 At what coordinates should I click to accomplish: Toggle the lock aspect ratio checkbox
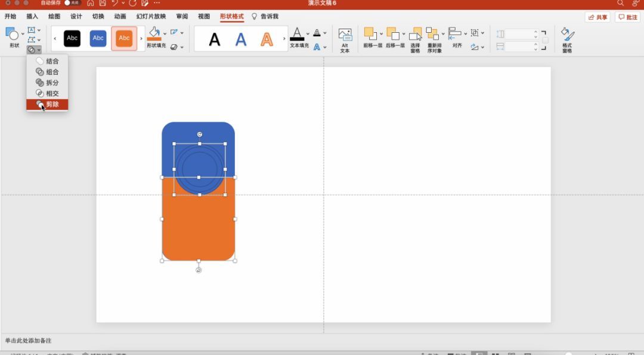[x=545, y=40]
